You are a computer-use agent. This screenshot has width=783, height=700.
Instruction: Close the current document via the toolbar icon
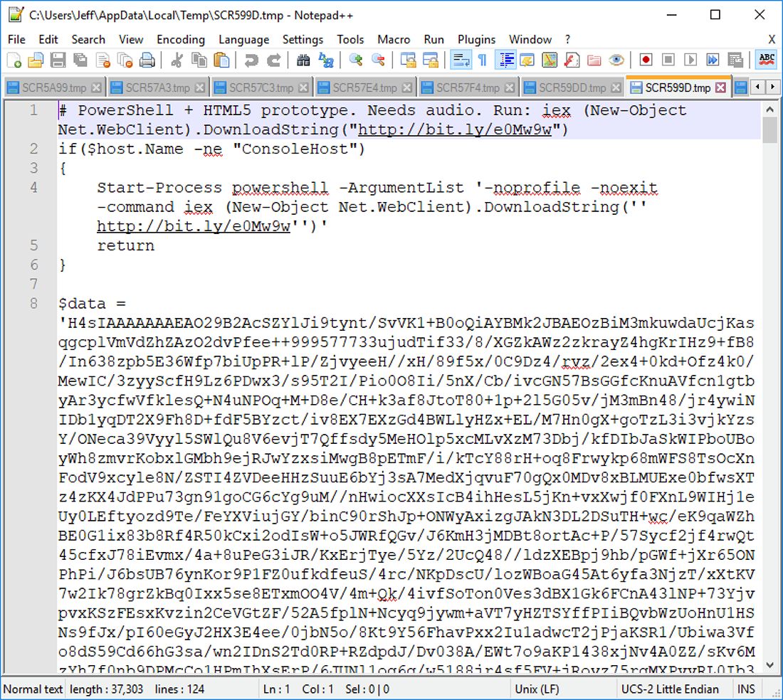pyautogui.click(x=103, y=60)
